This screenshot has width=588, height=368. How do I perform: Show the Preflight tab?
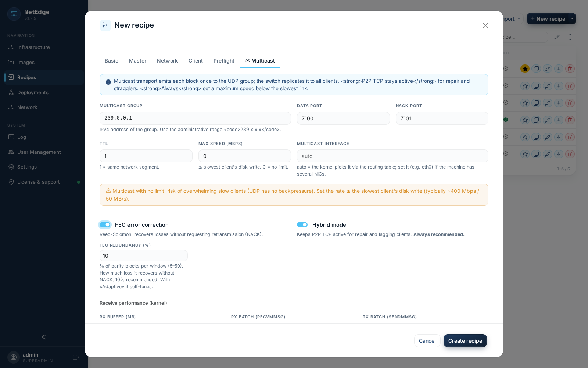click(224, 61)
